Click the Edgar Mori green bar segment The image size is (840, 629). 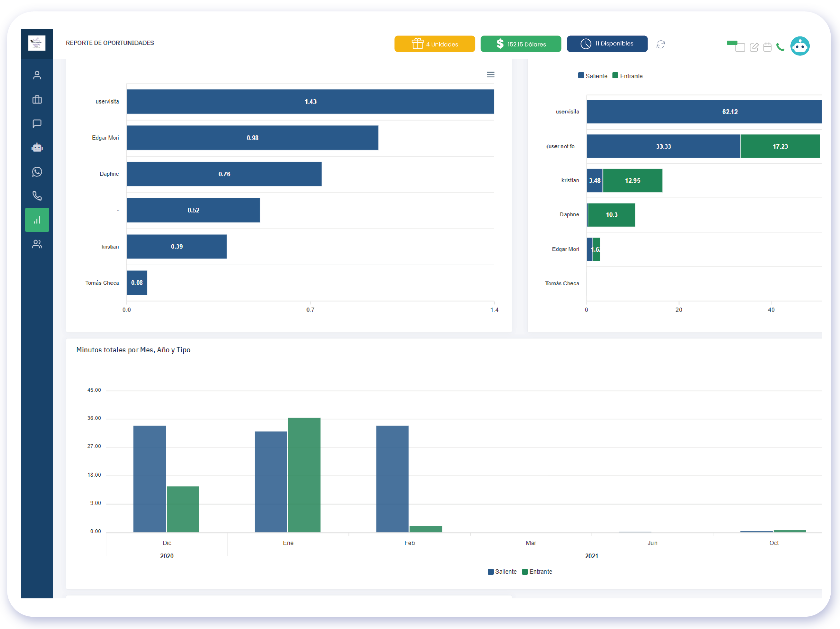click(597, 250)
